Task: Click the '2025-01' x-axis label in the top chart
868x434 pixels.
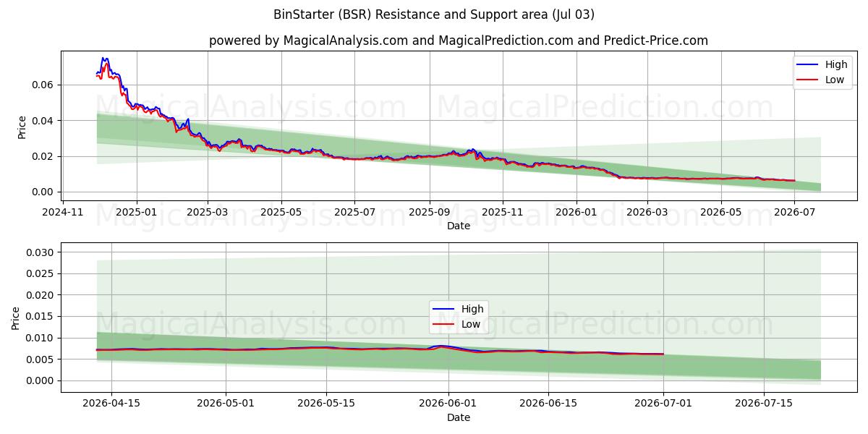Action: tap(136, 212)
